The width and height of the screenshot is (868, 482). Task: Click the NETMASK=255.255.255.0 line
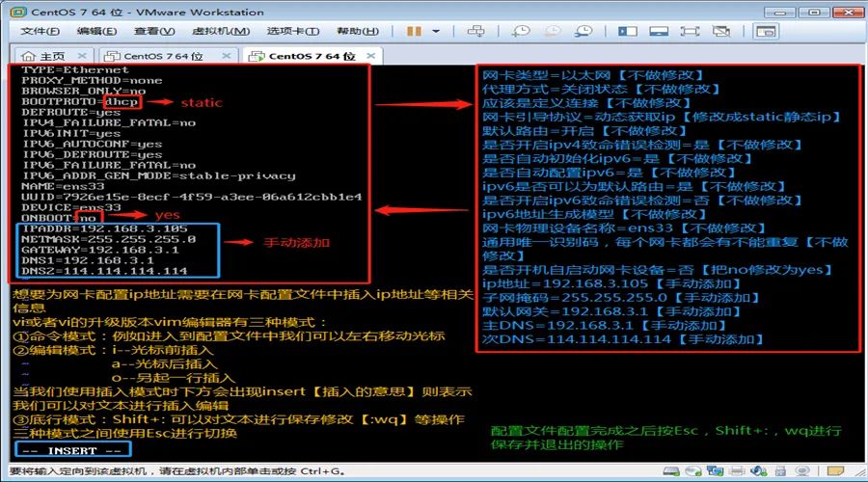(x=108, y=239)
